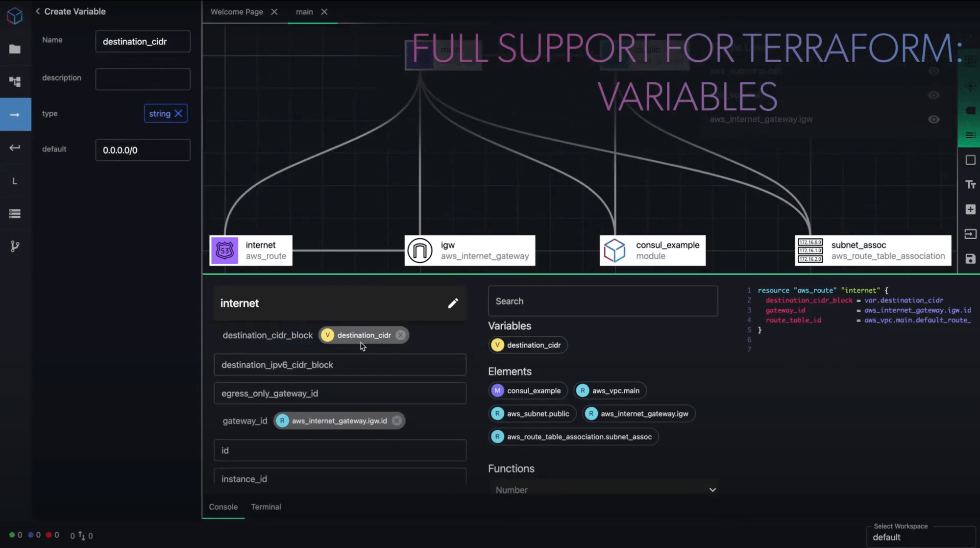980x548 pixels.
Task: Click the add plus icon on right toolbar
Action: pyautogui.click(x=970, y=209)
